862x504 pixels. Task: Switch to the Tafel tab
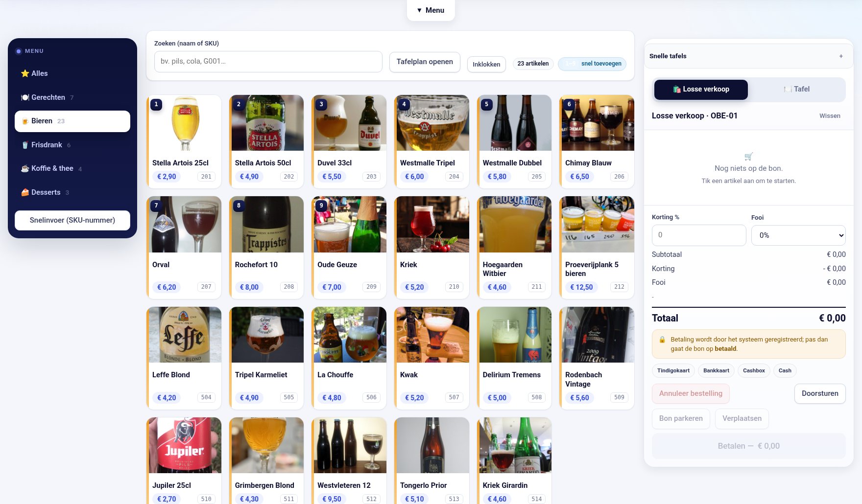pos(797,90)
